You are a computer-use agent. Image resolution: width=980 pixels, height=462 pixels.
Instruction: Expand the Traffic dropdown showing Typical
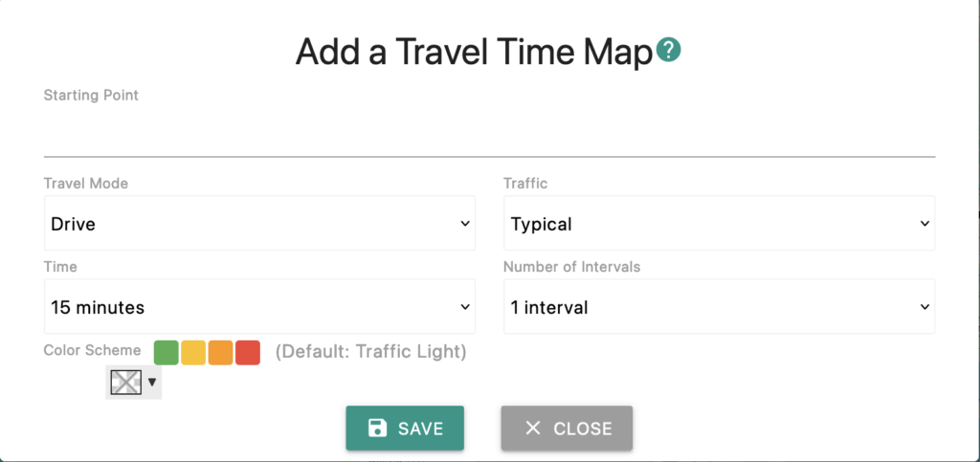click(x=719, y=224)
